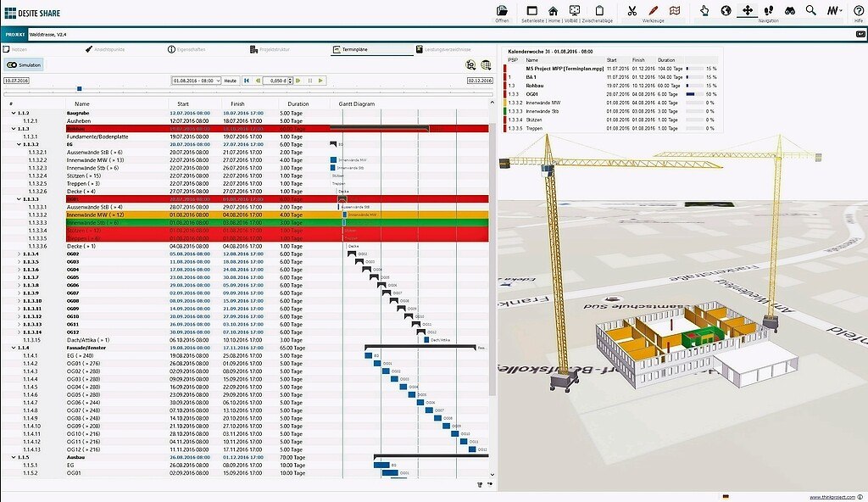Open the Zwischenablage clipboard icon

tap(599, 10)
